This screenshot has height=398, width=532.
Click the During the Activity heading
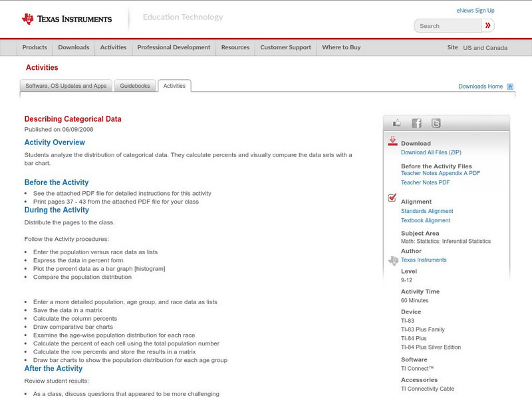(57, 210)
